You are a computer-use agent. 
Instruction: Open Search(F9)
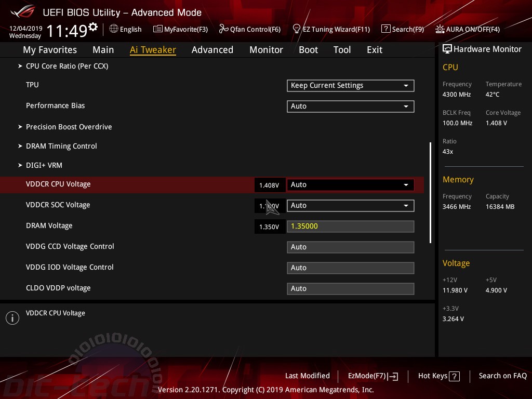[x=403, y=29]
